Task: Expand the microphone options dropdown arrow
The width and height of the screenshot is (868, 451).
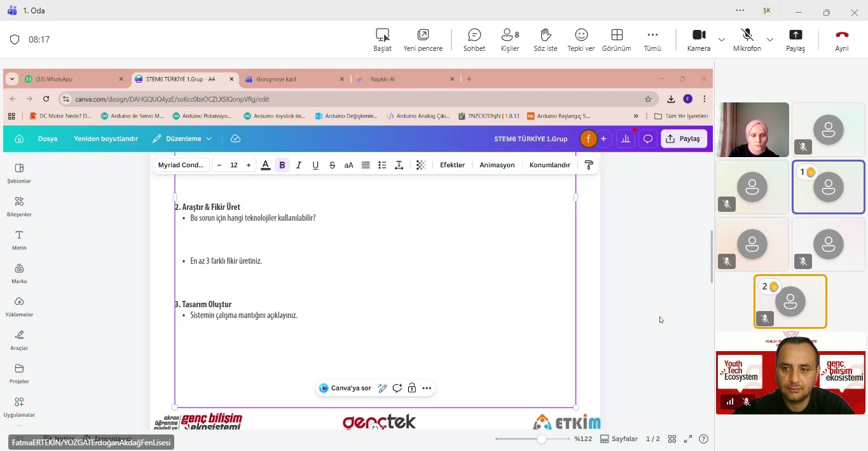Action: pyautogui.click(x=770, y=39)
